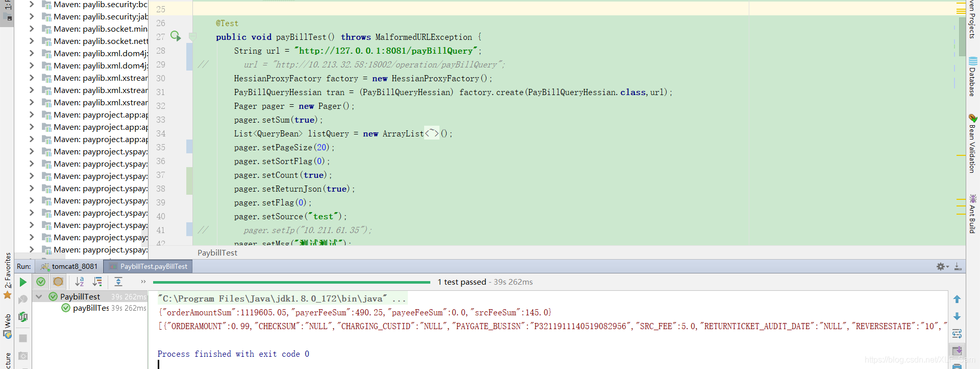Click the payBillQuery URL string literal
Viewport: 980px width, 369px height.
point(385,51)
